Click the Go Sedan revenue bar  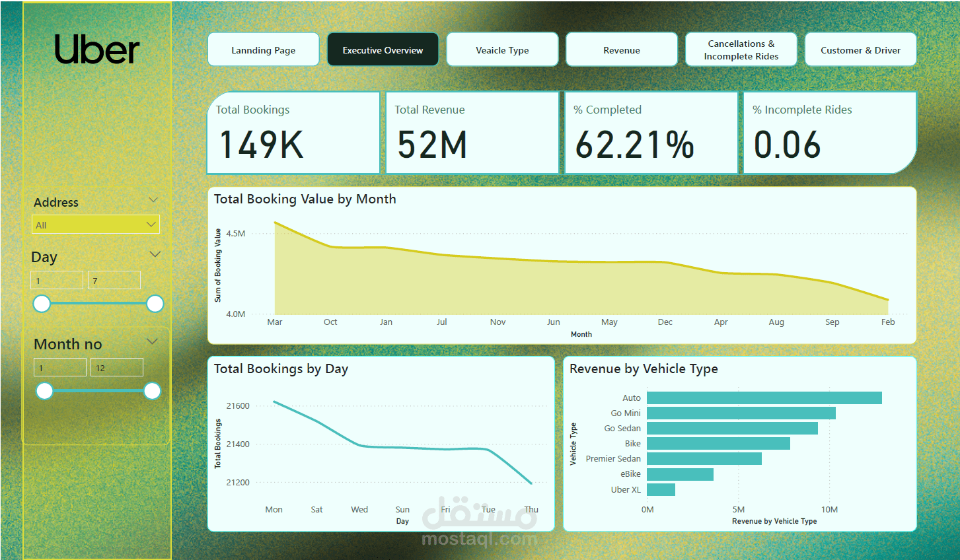pos(732,428)
